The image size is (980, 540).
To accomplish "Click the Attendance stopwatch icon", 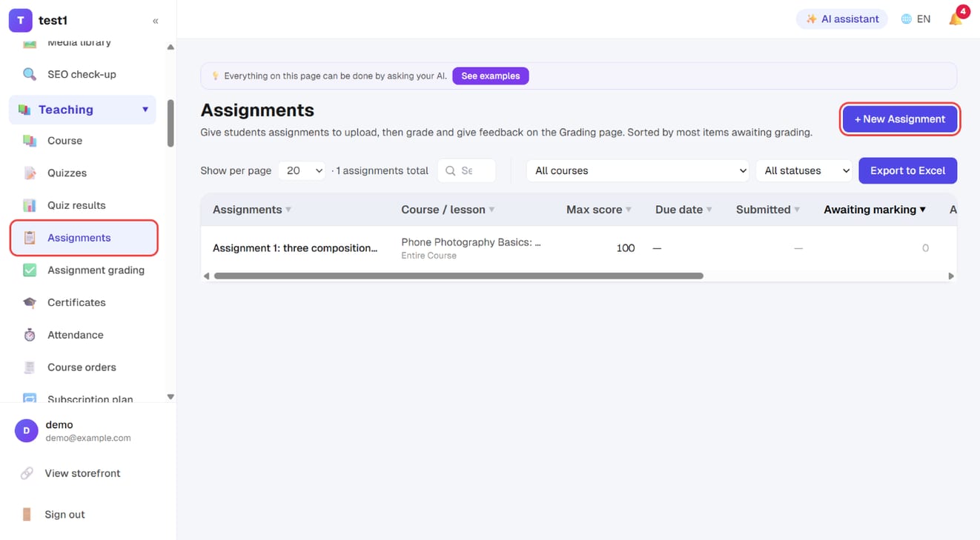I will [x=30, y=335].
